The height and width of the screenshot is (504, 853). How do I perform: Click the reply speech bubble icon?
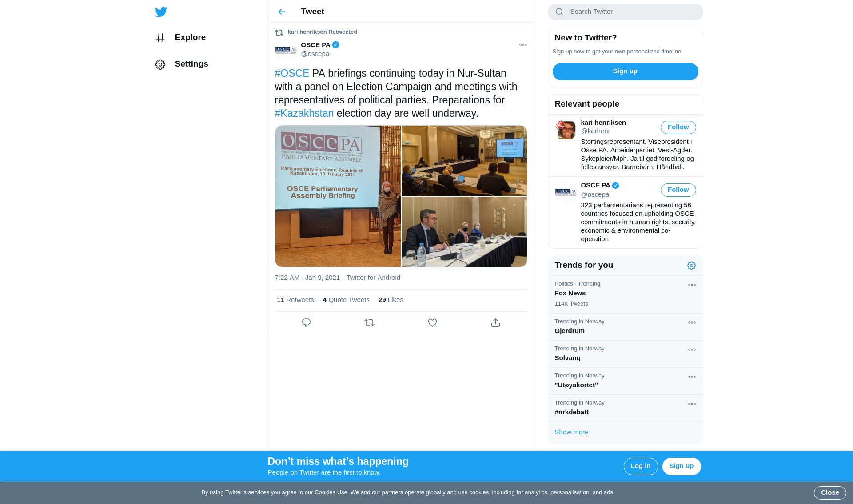pyautogui.click(x=306, y=323)
